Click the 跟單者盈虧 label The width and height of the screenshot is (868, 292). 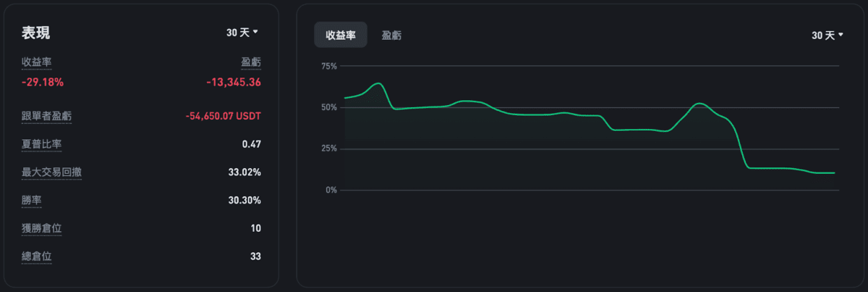tap(46, 116)
